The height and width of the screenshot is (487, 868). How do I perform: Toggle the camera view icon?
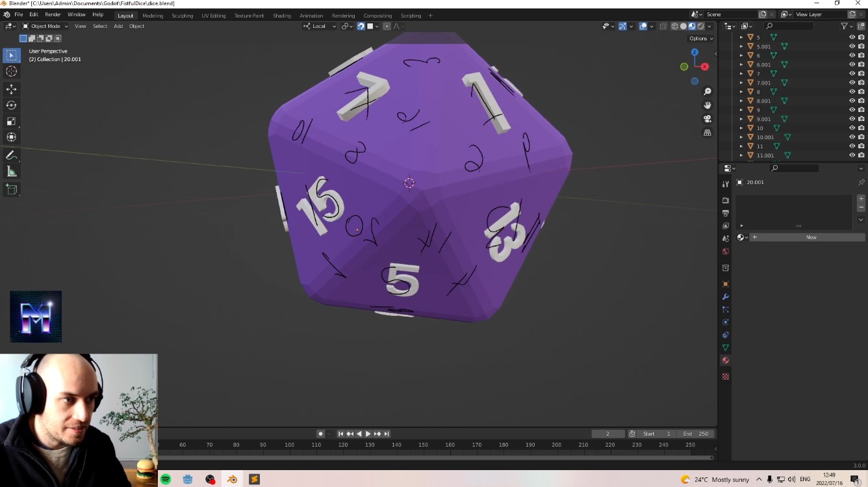coord(708,119)
